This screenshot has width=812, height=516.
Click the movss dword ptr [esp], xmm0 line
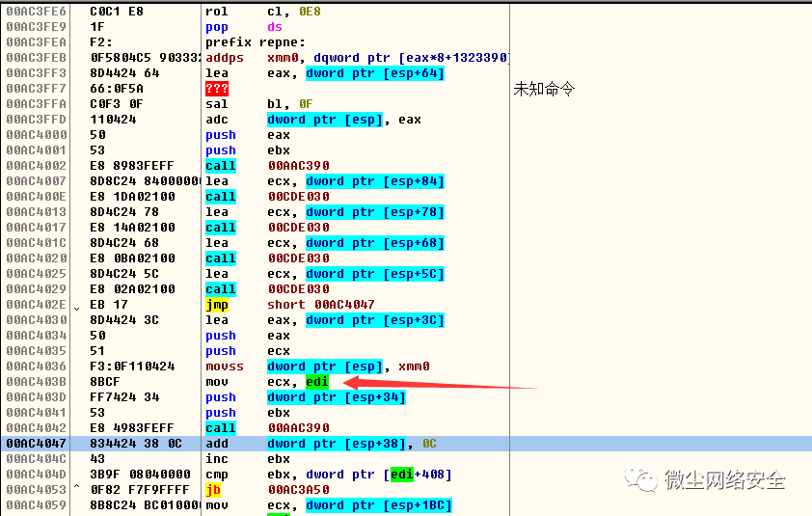click(x=317, y=367)
